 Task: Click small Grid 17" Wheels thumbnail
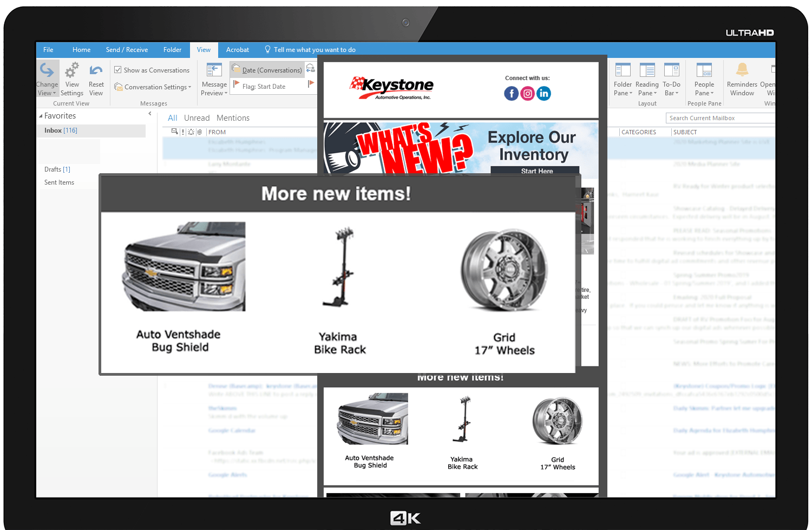tap(558, 421)
